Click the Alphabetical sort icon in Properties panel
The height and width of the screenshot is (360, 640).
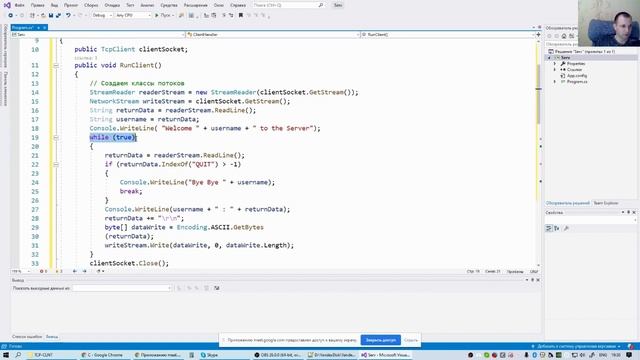(x=557, y=229)
